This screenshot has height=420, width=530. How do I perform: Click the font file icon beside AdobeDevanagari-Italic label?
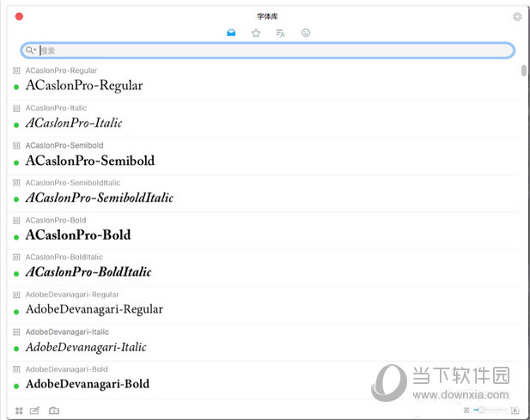pos(16,332)
